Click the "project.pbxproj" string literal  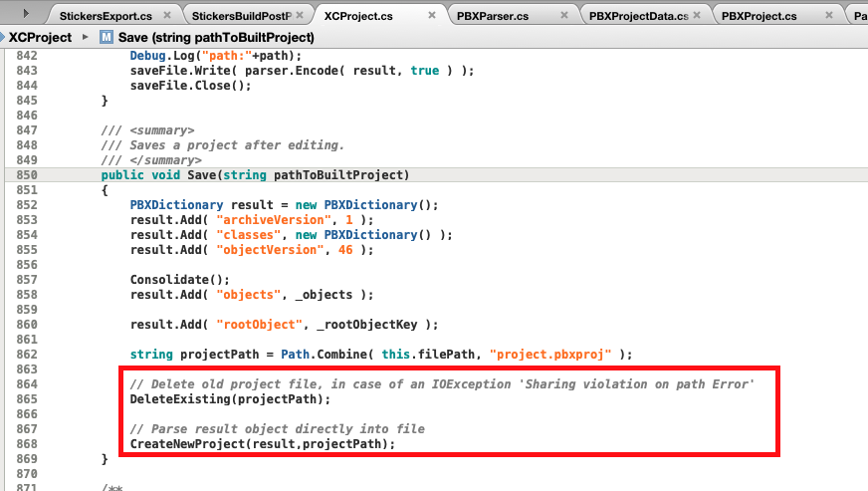point(550,355)
